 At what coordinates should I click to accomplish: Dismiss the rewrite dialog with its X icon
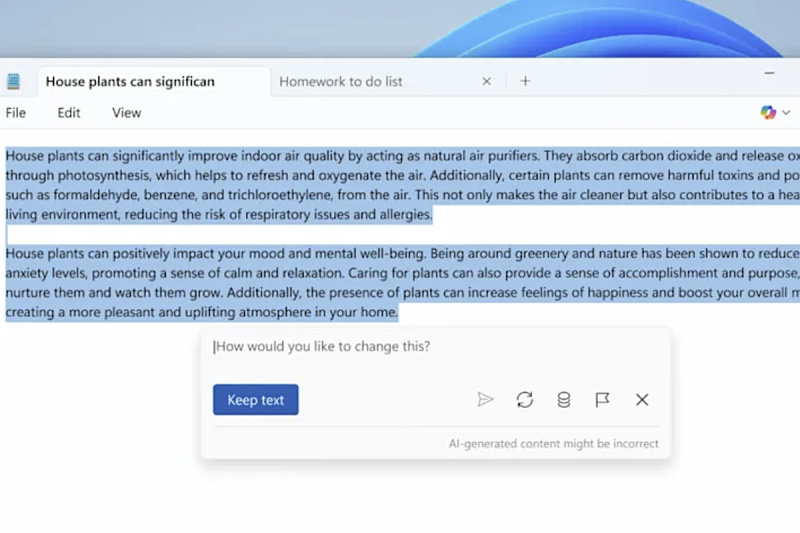point(642,400)
